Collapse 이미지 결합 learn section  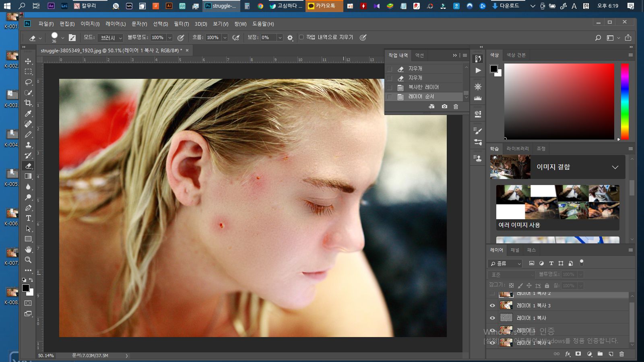[615, 167]
